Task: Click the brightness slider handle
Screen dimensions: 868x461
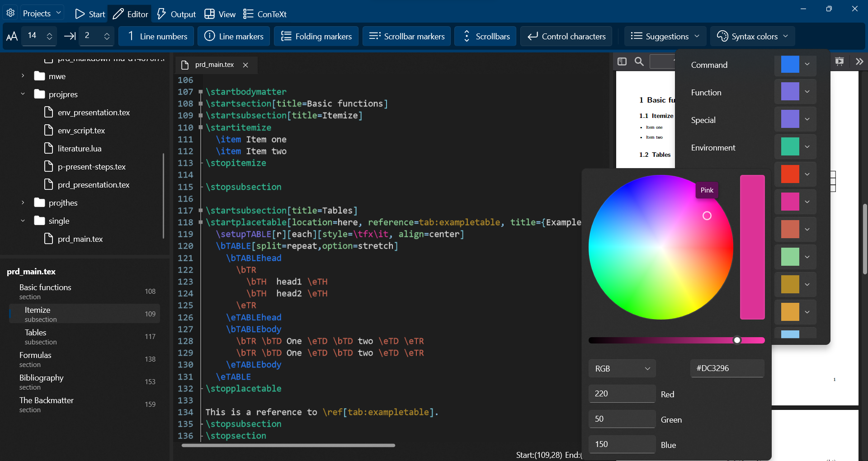Action: [737, 340]
